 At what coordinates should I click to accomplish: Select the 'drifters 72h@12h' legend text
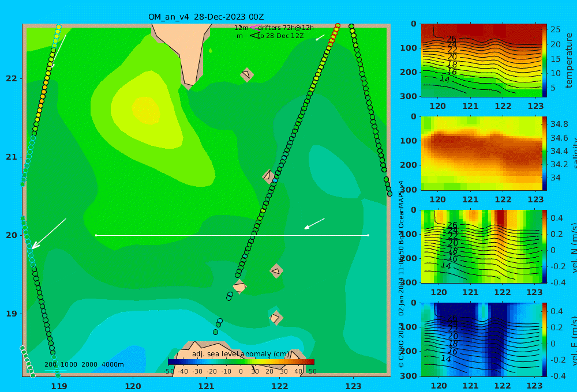click(x=286, y=28)
